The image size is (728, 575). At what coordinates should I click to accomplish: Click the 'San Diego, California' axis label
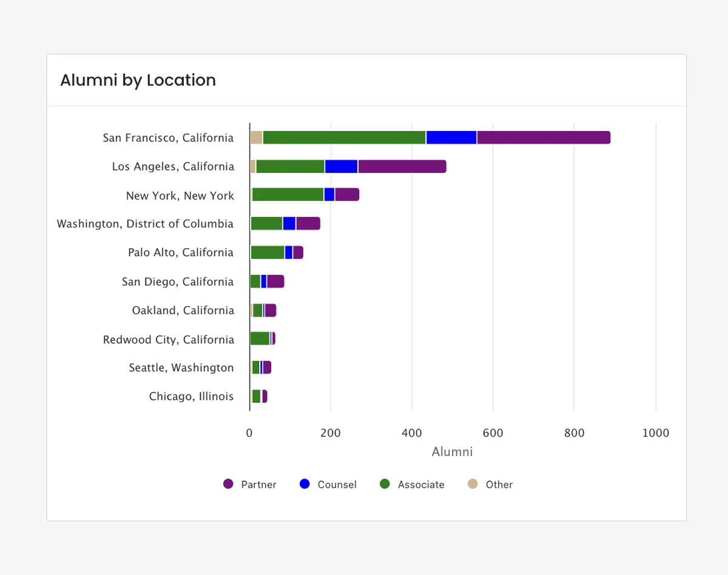178,281
